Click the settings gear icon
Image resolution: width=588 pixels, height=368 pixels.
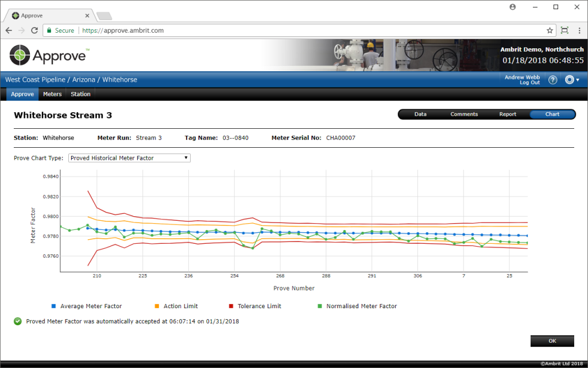click(570, 80)
